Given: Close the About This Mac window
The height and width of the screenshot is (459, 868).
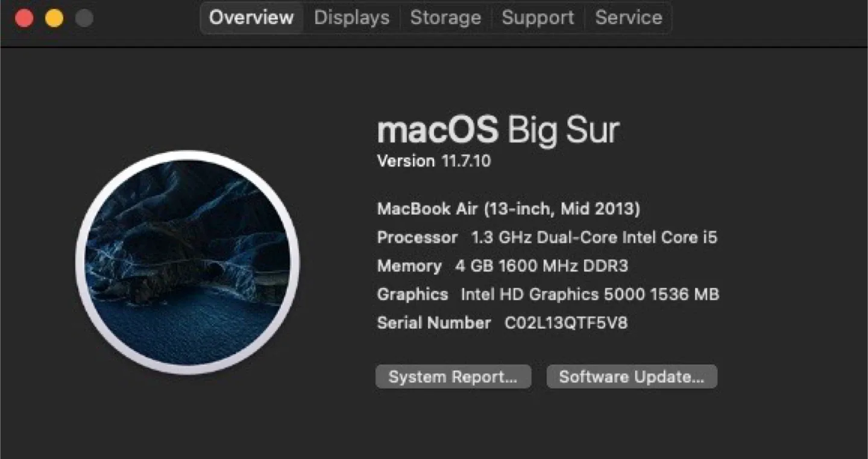Looking at the screenshot, I should [x=24, y=17].
